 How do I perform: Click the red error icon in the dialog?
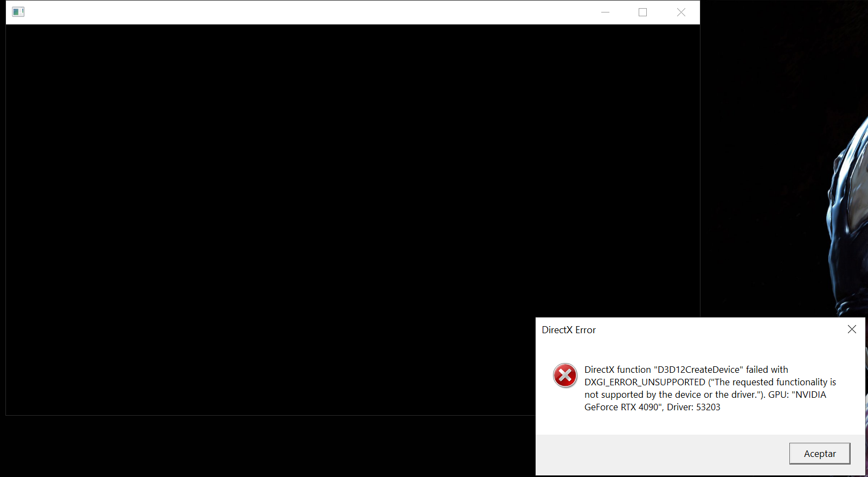565,376
